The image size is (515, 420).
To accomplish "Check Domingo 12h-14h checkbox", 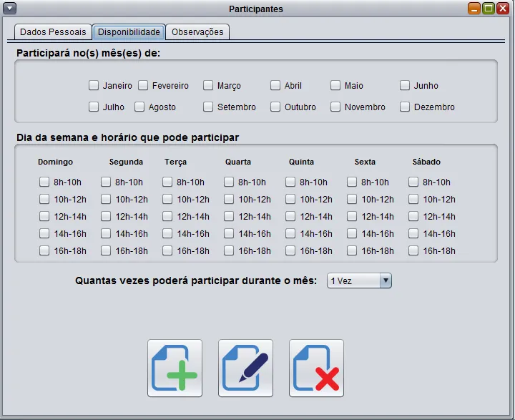I will point(44,216).
